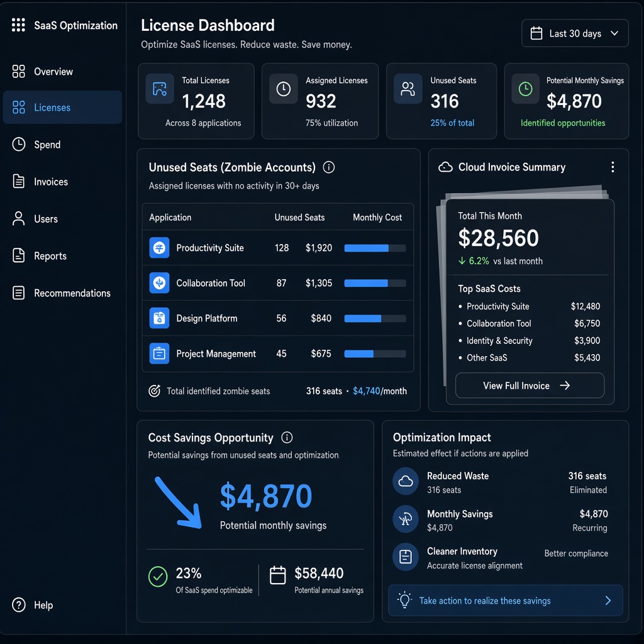Open the Spend section
This screenshot has width=644, height=644.
(x=62, y=145)
